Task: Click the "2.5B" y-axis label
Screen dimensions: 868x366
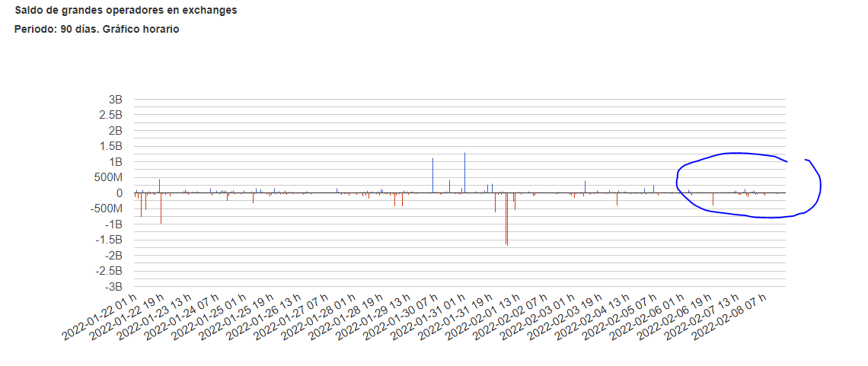Action: pos(110,116)
